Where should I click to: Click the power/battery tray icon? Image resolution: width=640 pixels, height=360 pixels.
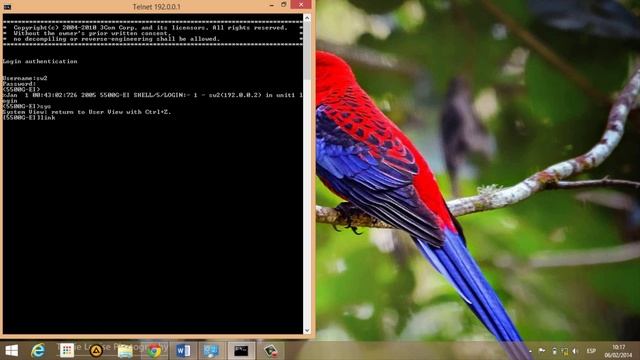coord(554,351)
